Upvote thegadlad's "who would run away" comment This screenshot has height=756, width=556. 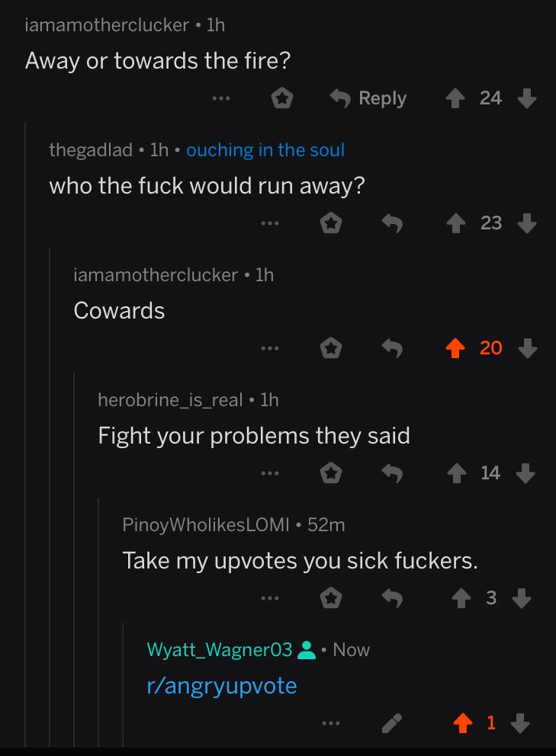[455, 223]
